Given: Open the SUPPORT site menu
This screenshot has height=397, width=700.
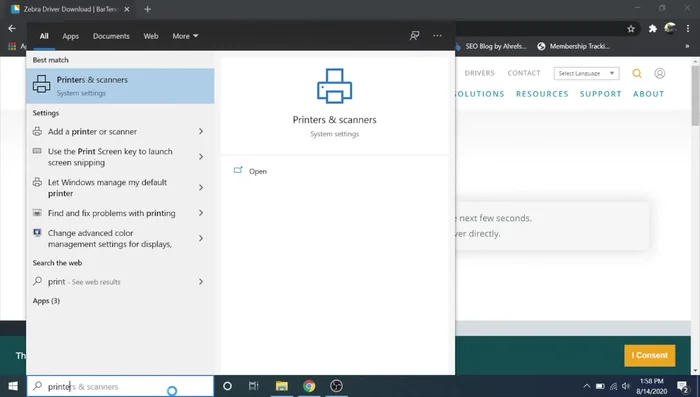Looking at the screenshot, I should 600,94.
